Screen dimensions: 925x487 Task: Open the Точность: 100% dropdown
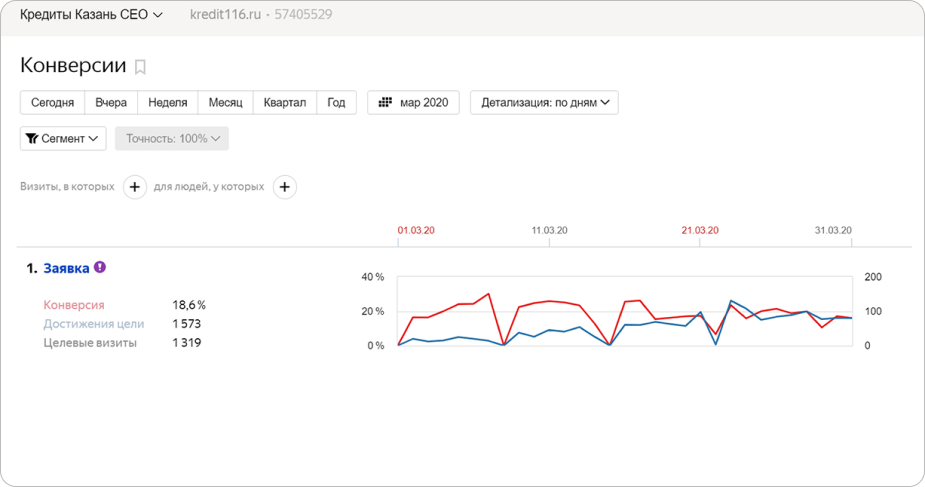172,139
